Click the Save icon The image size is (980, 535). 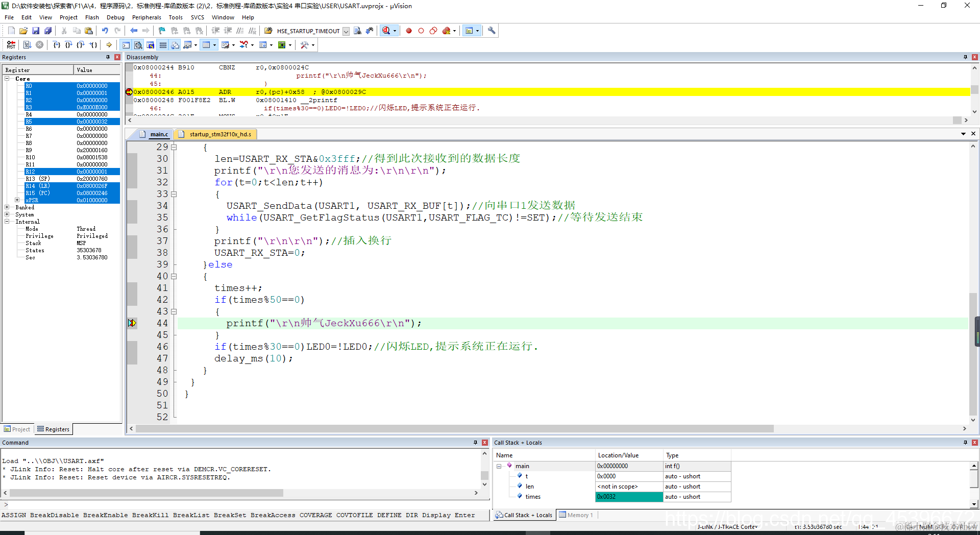click(36, 31)
